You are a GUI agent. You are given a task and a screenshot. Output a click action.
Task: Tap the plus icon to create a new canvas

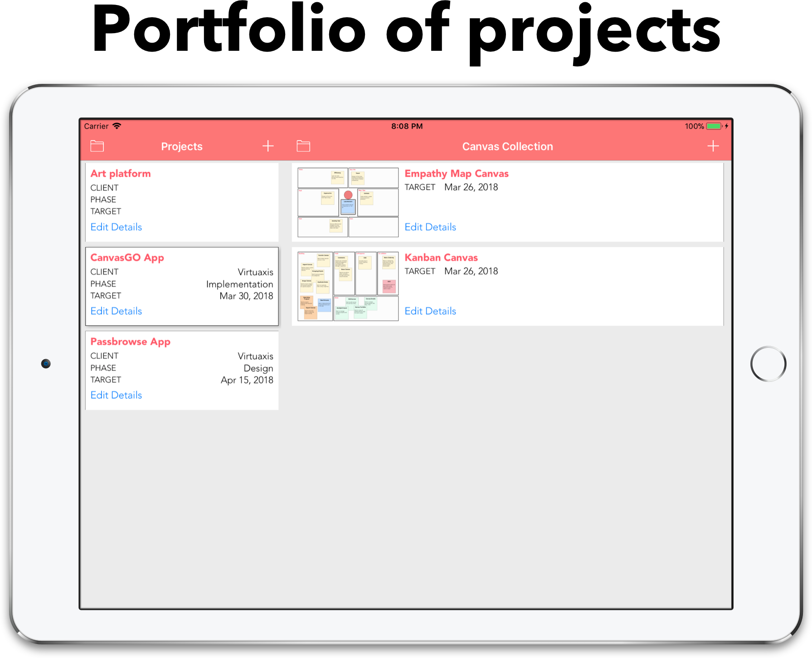[713, 146]
